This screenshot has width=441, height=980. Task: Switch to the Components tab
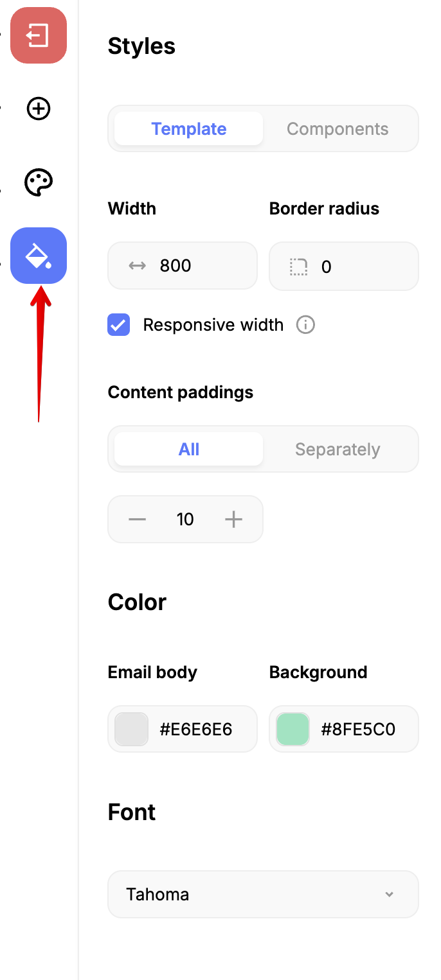point(337,129)
